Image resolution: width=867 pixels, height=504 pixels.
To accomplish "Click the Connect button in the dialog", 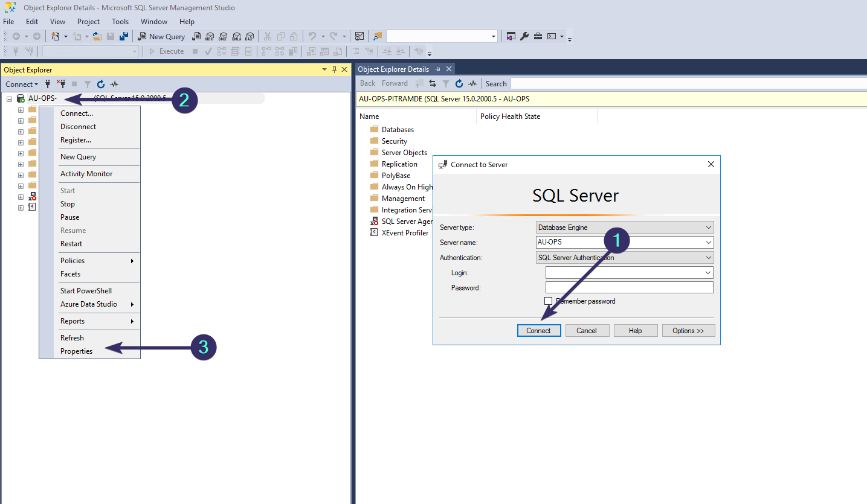I will pyautogui.click(x=538, y=330).
